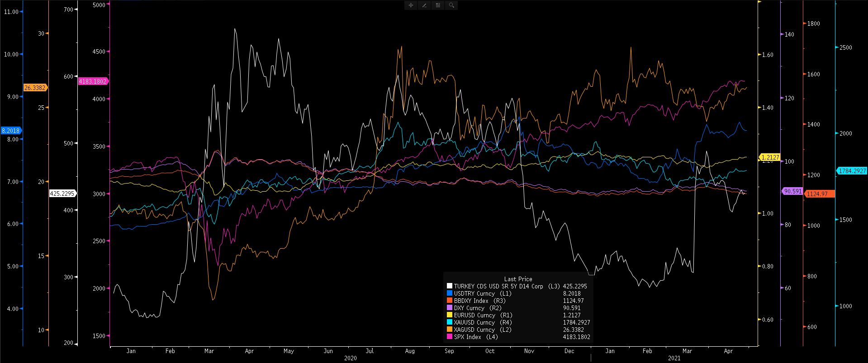Activate the crosshair cursor tool
This screenshot has height=363, width=868.
coord(411,5)
